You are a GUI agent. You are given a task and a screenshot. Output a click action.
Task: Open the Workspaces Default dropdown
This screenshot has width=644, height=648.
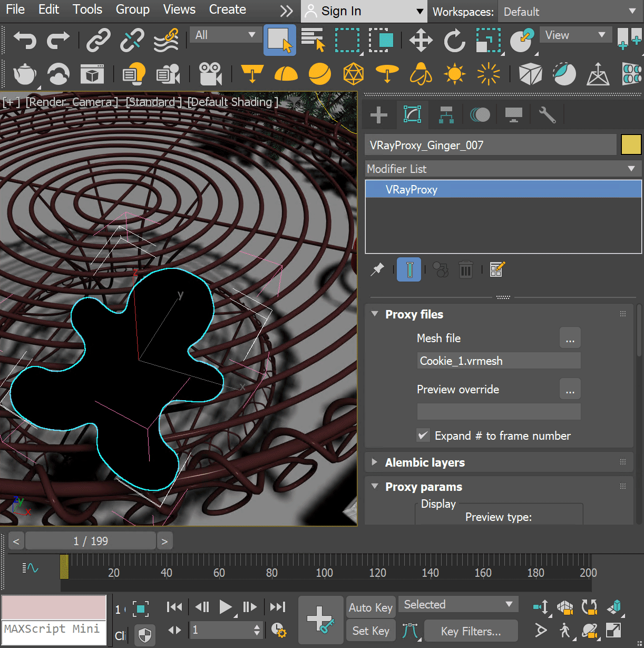coord(569,12)
